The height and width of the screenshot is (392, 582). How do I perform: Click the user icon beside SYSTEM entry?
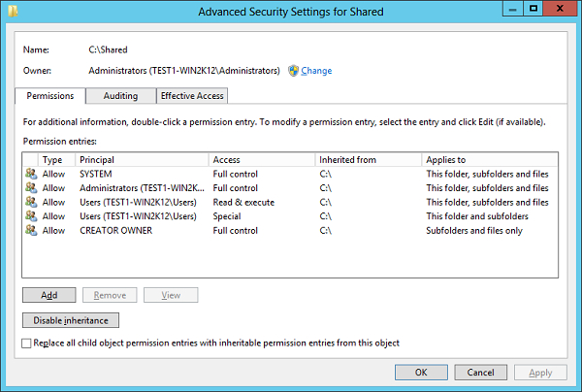(31, 173)
